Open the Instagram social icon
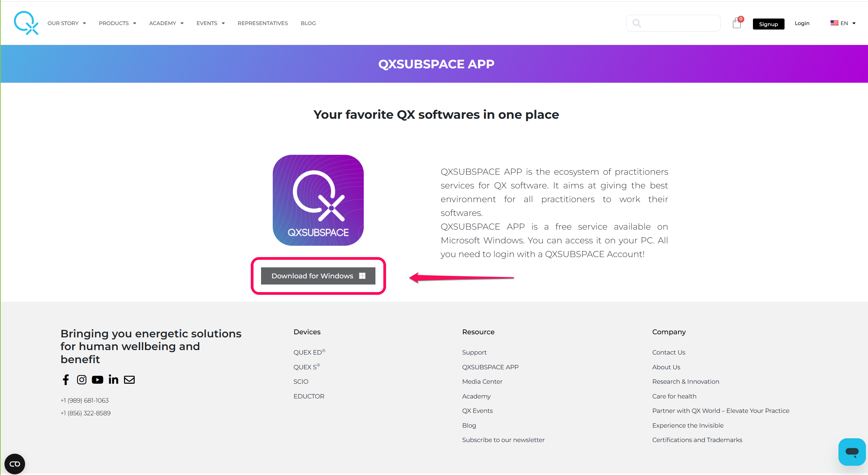 point(82,380)
